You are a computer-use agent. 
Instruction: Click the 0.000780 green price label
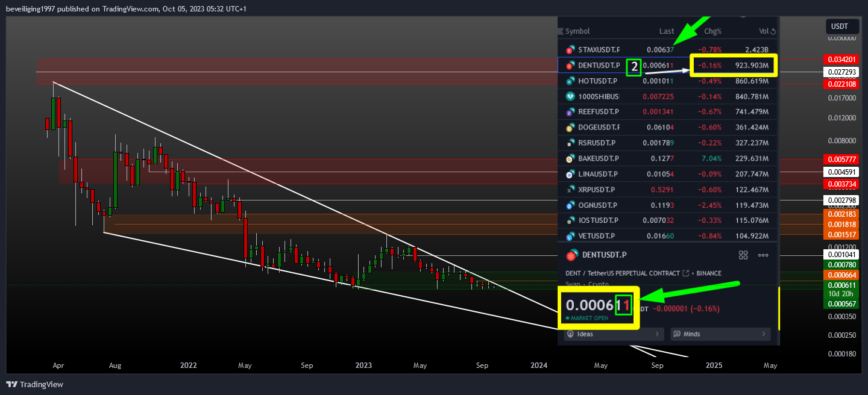841,265
